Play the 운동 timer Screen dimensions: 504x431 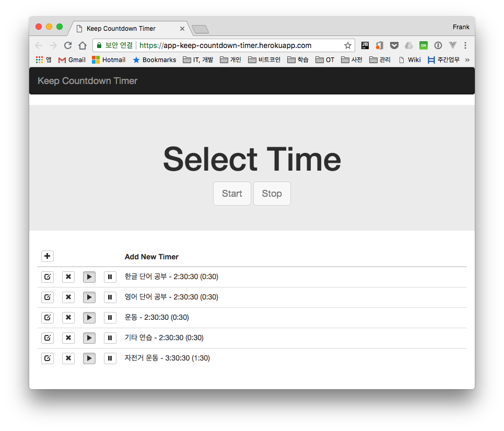(89, 317)
